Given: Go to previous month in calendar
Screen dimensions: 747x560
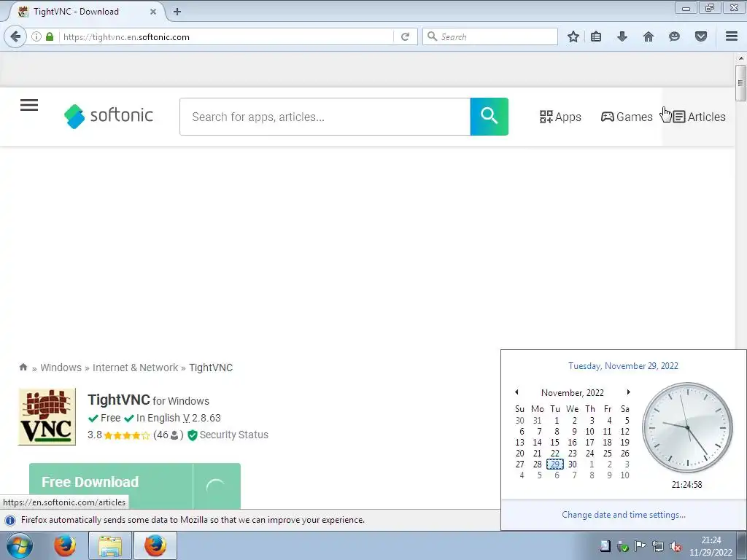Looking at the screenshot, I should (x=516, y=392).
